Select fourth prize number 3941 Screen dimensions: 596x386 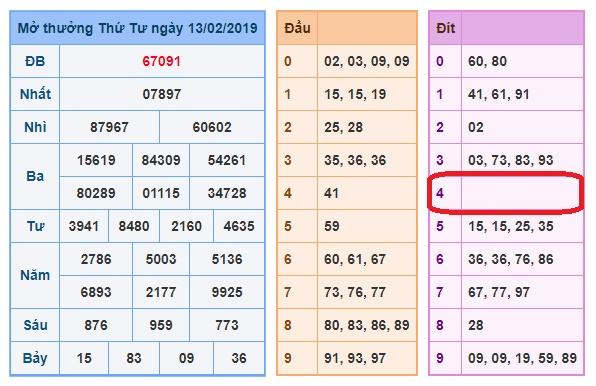click(84, 226)
